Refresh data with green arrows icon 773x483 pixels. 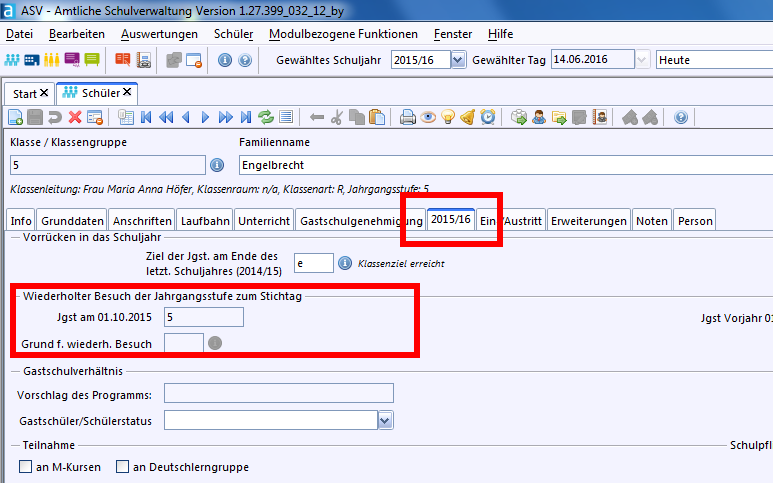pyautogui.click(x=266, y=117)
